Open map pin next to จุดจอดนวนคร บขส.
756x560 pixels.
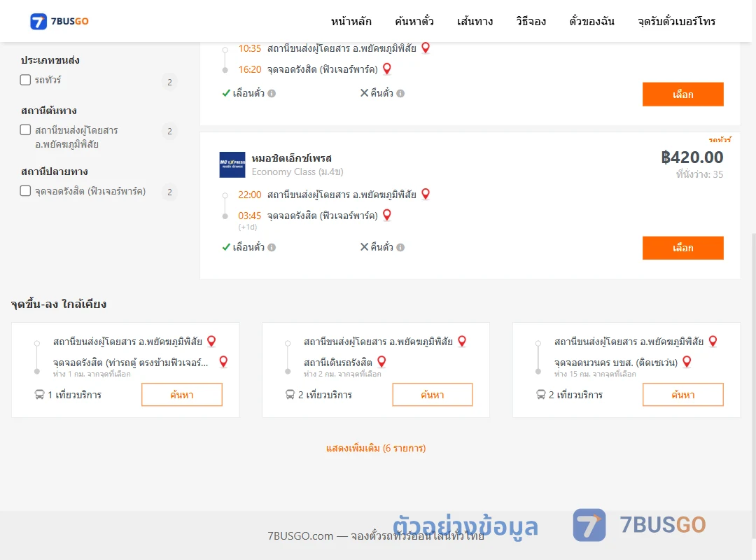coord(687,362)
